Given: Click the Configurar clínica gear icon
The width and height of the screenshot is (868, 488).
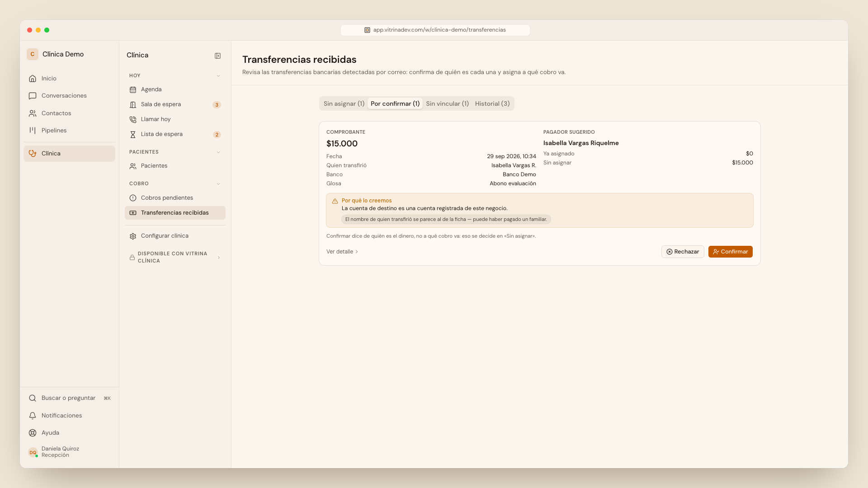Looking at the screenshot, I should click(x=133, y=236).
